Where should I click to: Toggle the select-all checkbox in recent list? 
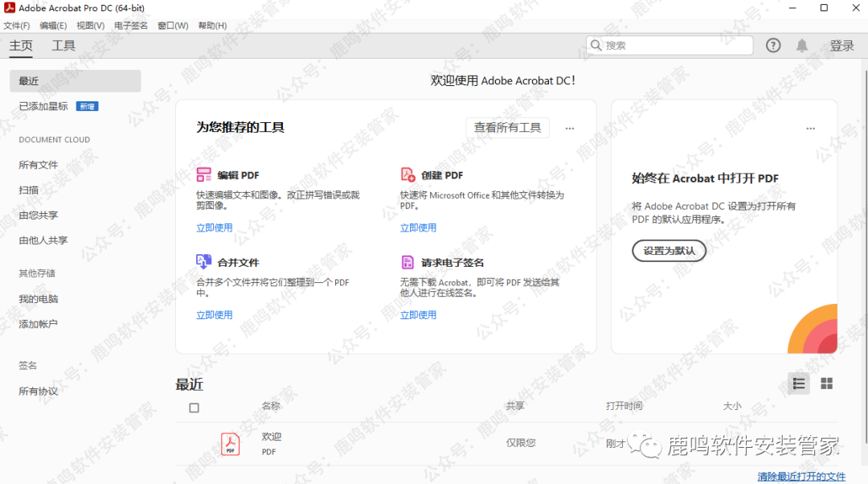point(194,408)
